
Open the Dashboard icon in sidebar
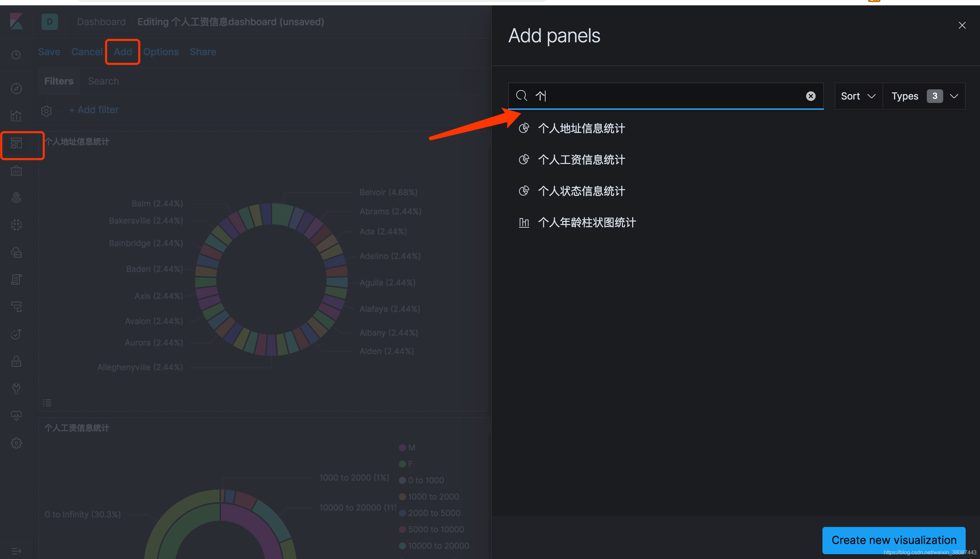pyautogui.click(x=16, y=143)
